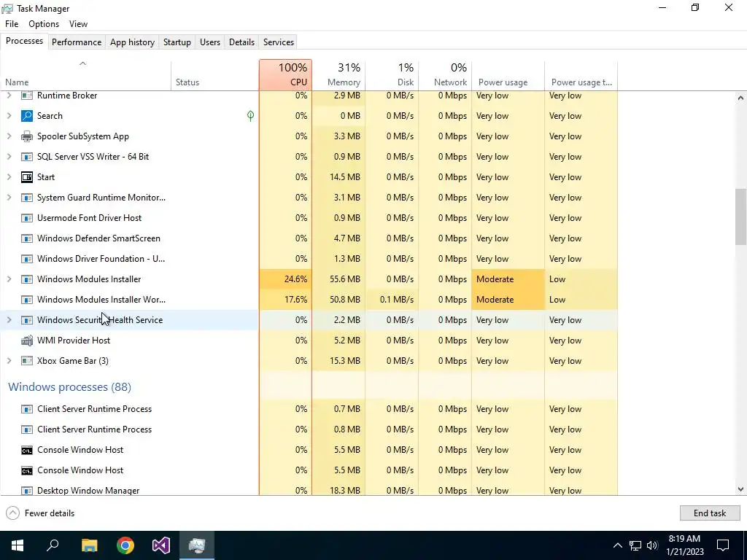747x560 pixels.
Task: Select the second Client Server Runtime Process row
Action: tap(309, 429)
